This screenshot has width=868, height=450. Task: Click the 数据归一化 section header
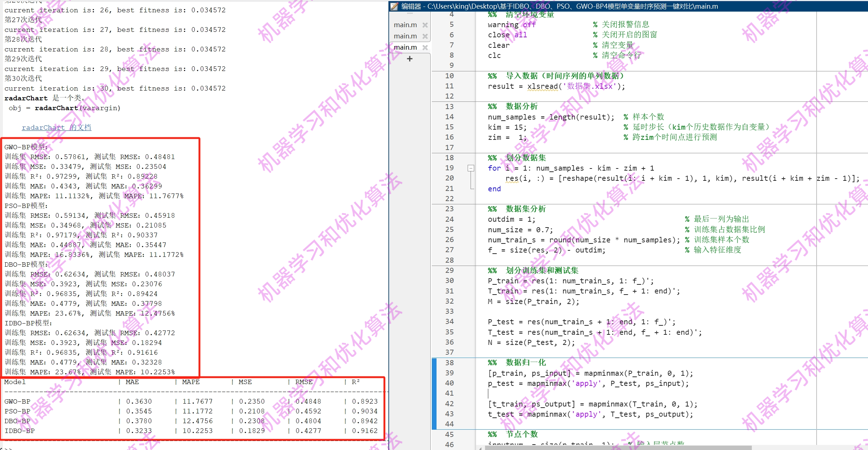[526, 363]
